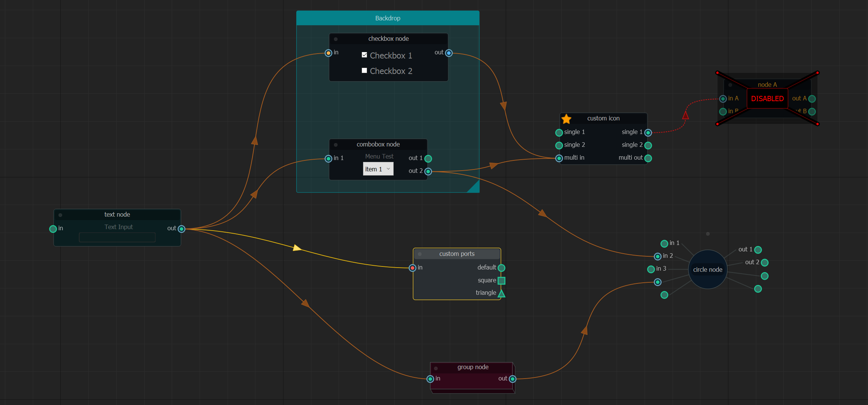The width and height of the screenshot is (868, 405).
Task: Click the 'out 1' port of circle node
Action: pyautogui.click(x=758, y=250)
